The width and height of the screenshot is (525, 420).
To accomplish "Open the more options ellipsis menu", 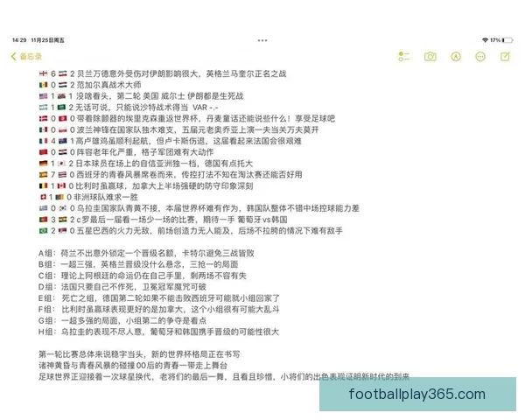I will point(480,57).
